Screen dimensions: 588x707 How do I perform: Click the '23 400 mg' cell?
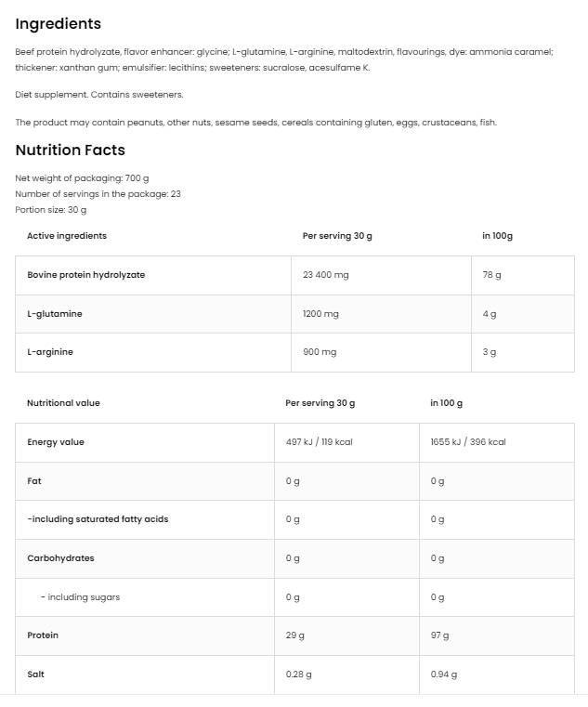(326, 275)
